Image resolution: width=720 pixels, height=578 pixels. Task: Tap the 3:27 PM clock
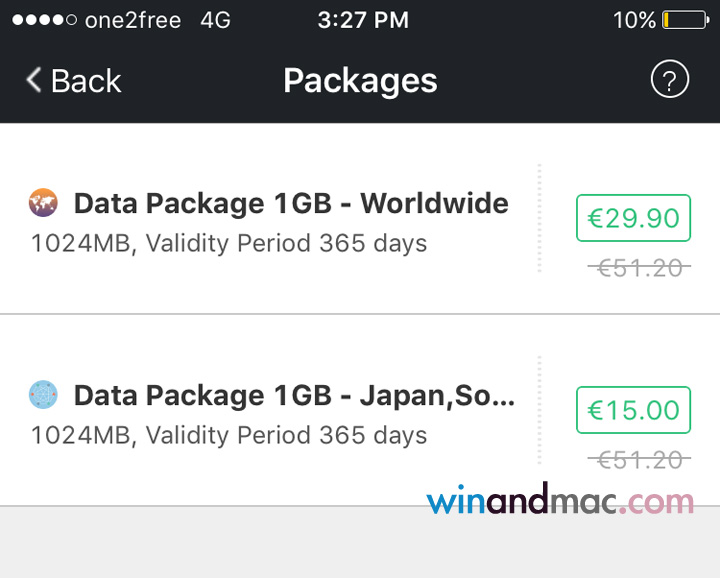363,20
